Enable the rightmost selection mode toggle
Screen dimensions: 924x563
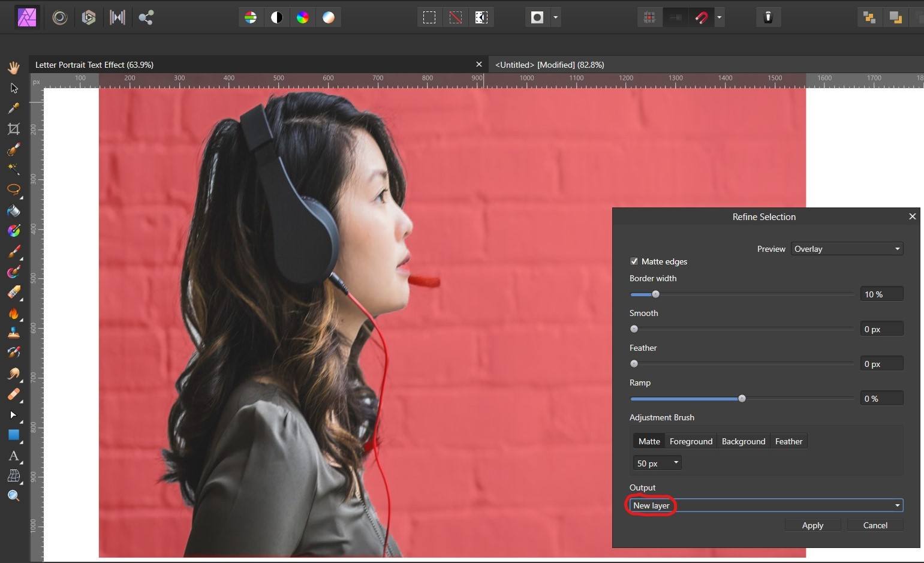click(481, 17)
